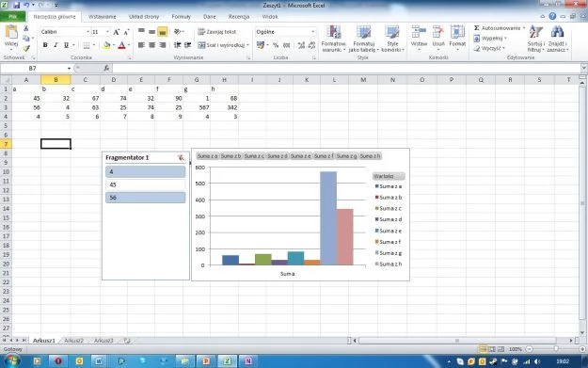
Task: Toggle slicer item 45
Action: [146, 184]
